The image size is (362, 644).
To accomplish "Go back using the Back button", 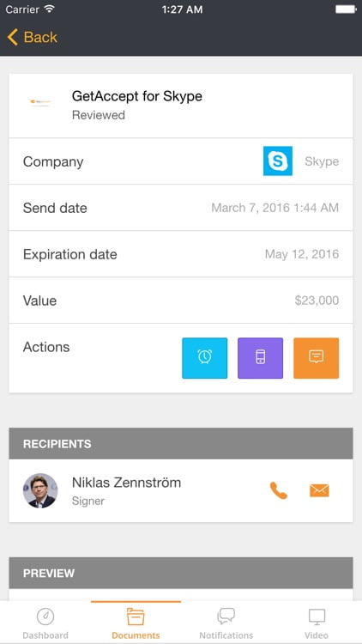I will [x=32, y=38].
